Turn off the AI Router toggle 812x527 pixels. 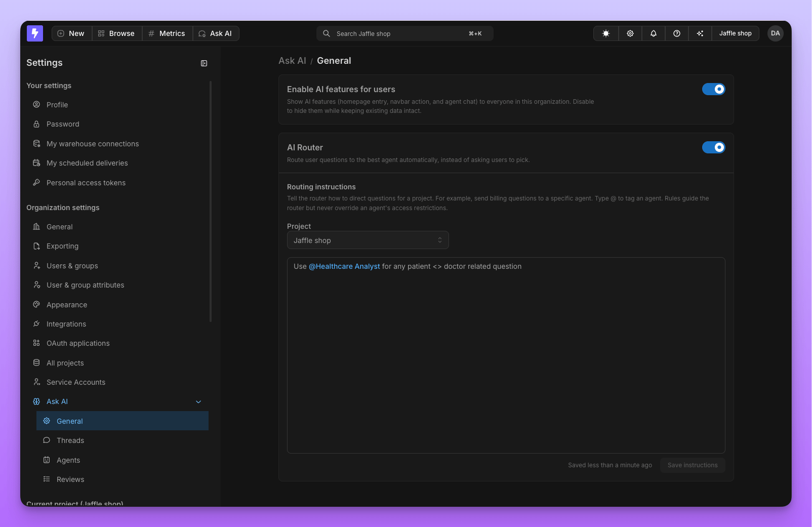click(x=714, y=147)
